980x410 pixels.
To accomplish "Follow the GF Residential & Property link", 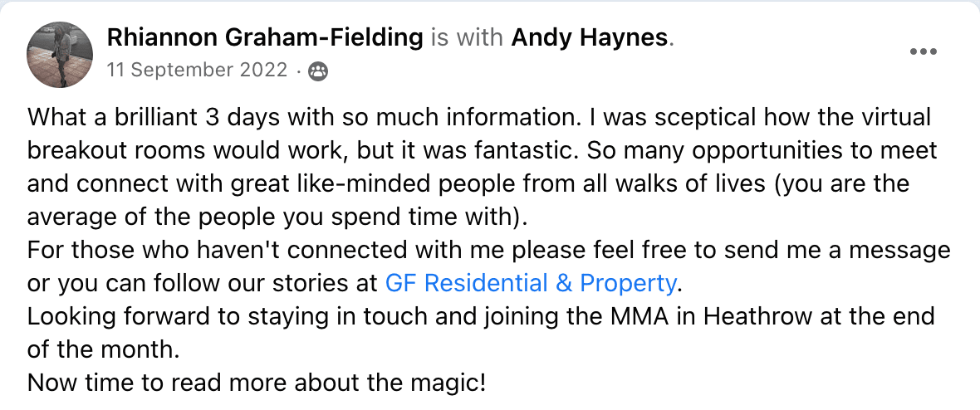I will (531, 284).
